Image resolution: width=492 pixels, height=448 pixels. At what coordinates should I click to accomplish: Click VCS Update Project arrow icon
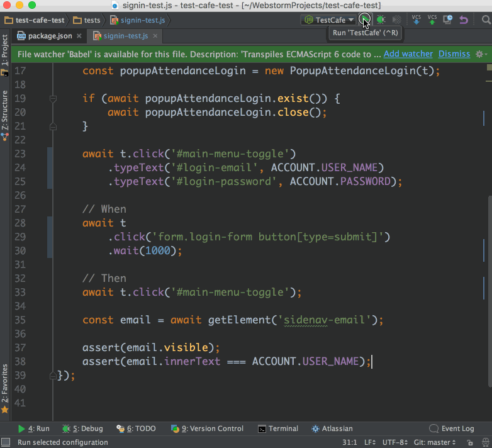[x=416, y=20]
